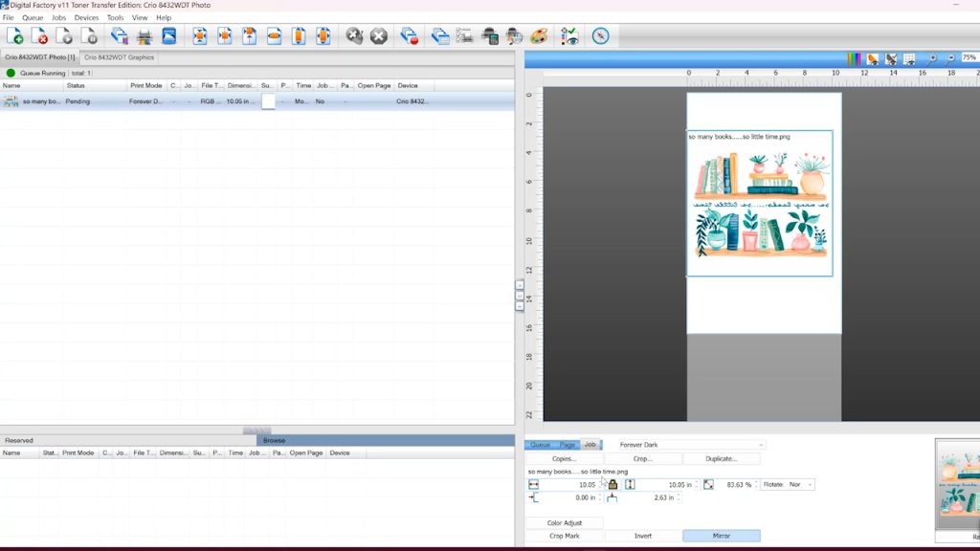Click the Duplicate... button
This screenshot has height=551, width=980.
(722, 458)
